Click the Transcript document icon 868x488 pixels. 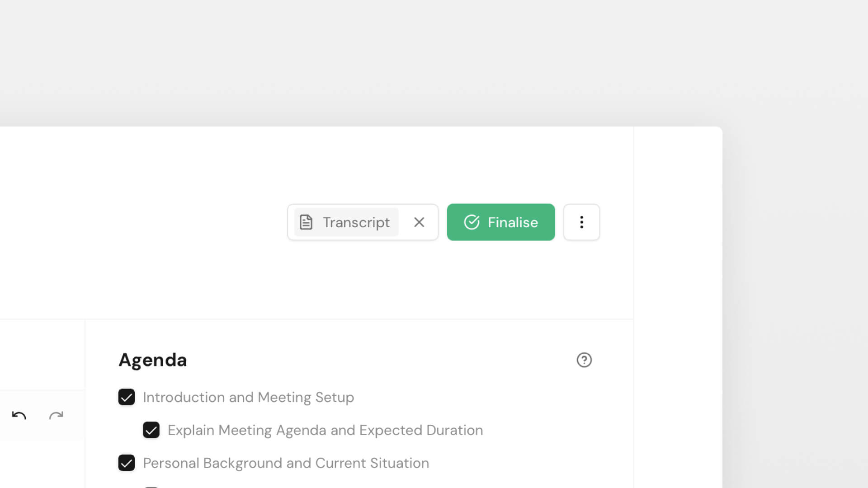pyautogui.click(x=306, y=222)
